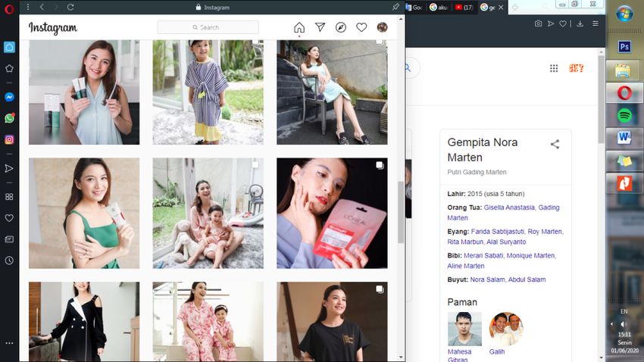Open post of mother and child on rug
Screen dimensions: 644x362
208,213
